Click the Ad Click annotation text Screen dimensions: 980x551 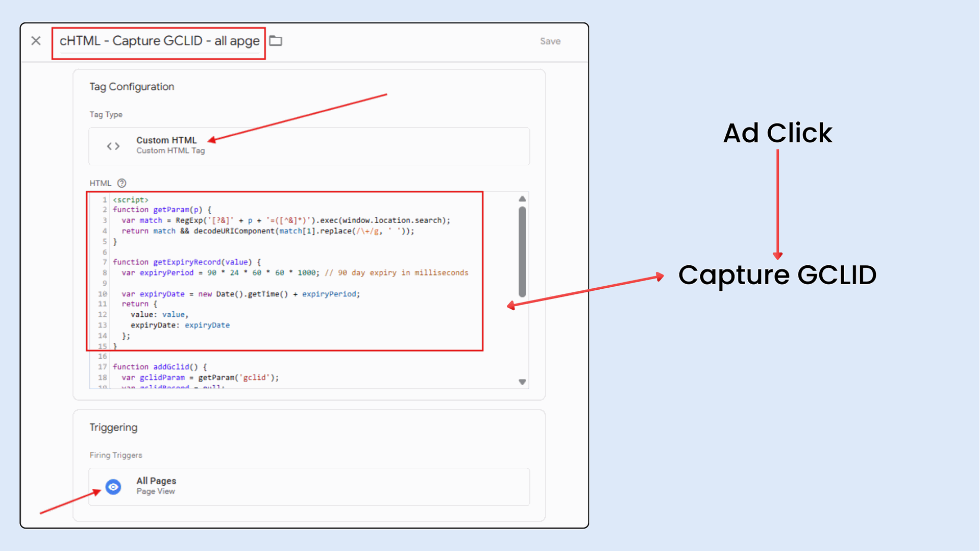pos(777,133)
